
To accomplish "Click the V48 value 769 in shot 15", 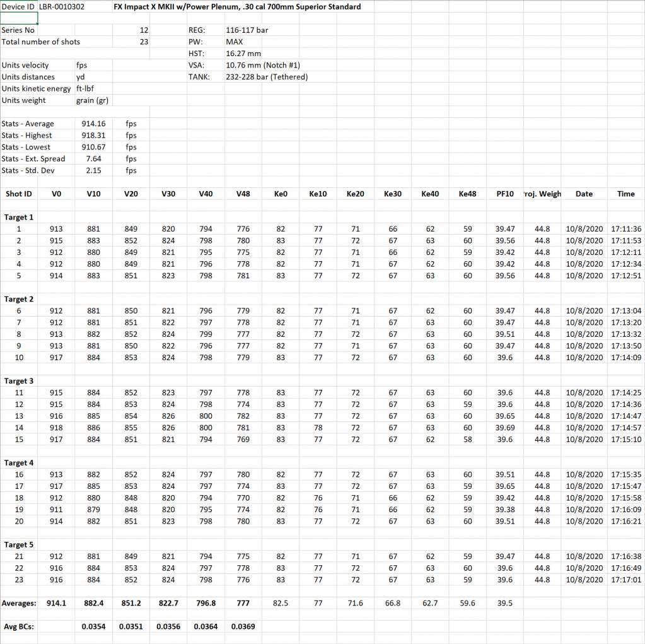I will pos(243,439).
